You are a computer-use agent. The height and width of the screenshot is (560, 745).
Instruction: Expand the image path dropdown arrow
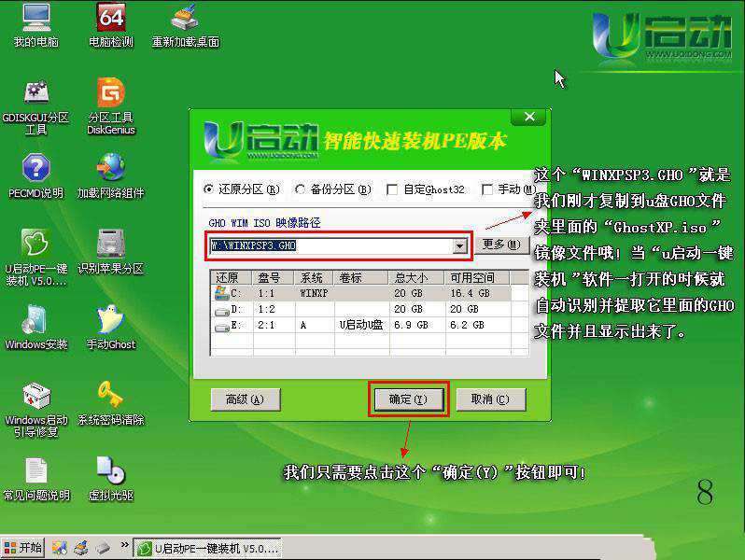coord(459,246)
